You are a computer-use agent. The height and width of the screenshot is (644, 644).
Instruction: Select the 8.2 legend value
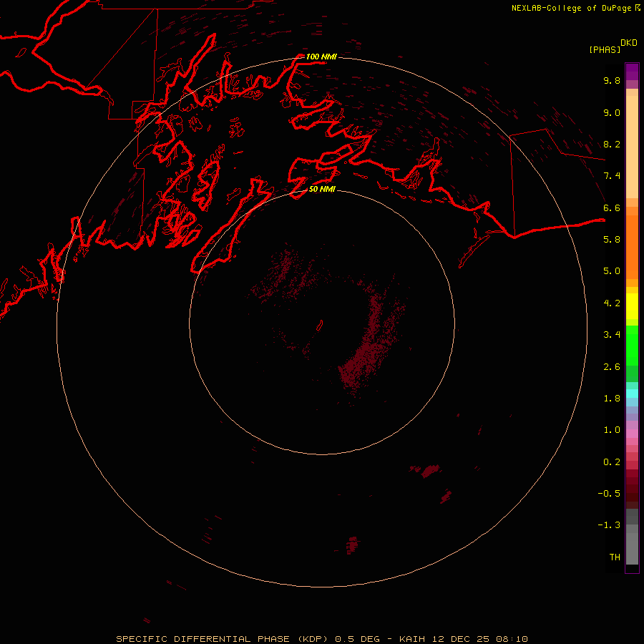[x=612, y=144]
